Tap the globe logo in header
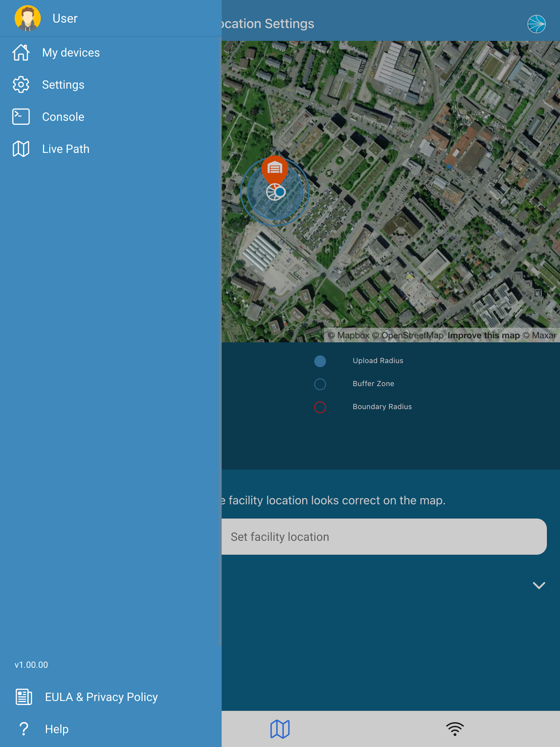 [536, 24]
